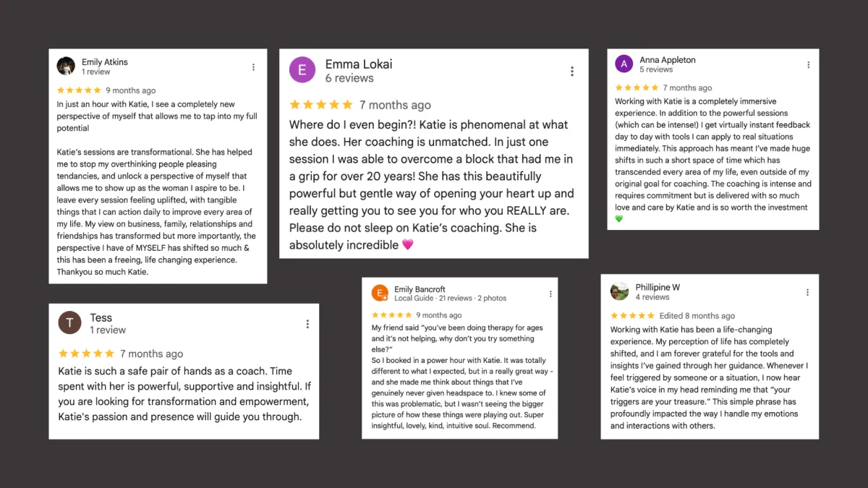Image resolution: width=868 pixels, height=488 pixels.
Task: Click the Phillipine W reviewer name
Action: click(658, 287)
